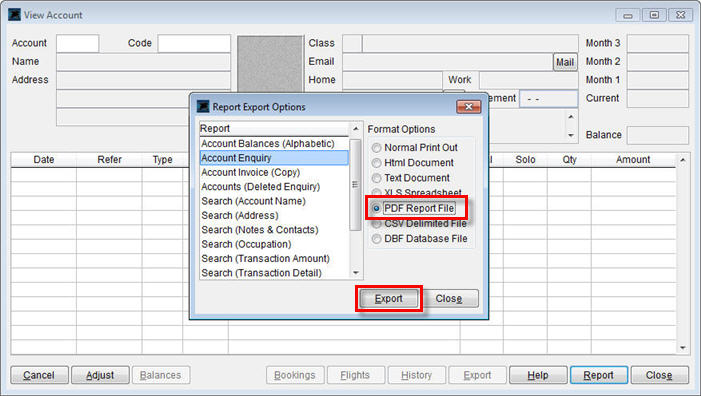The width and height of the screenshot is (701, 396).
Task: Click notes area scroll up arrow
Action: click(x=571, y=117)
